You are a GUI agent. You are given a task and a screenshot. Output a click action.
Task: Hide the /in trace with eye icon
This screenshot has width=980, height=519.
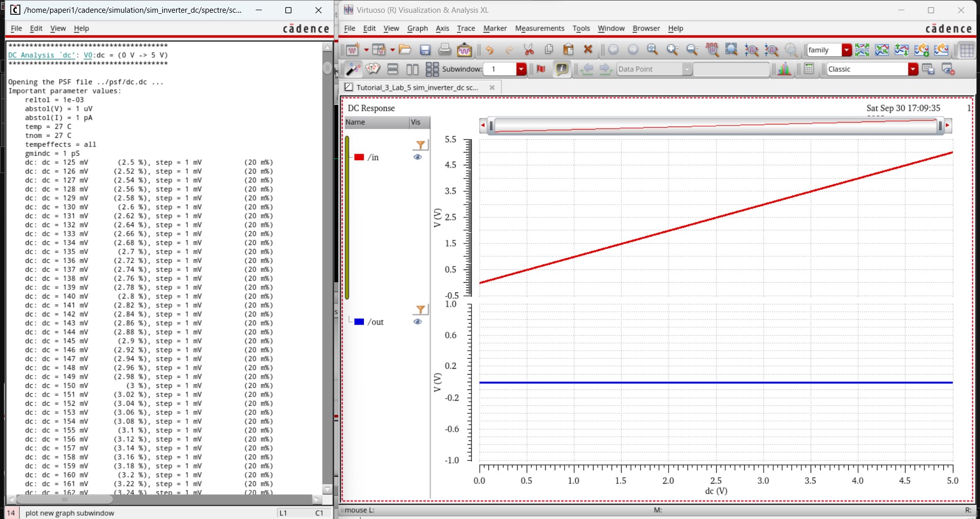click(418, 157)
